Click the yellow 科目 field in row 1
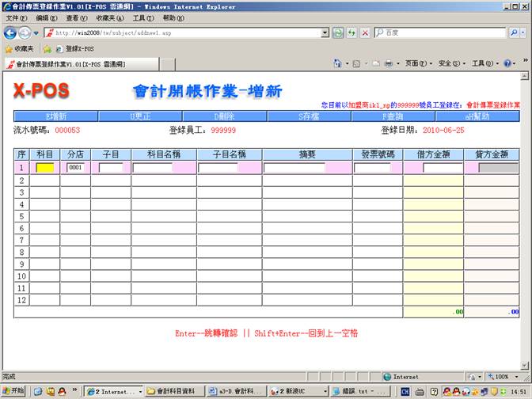Screen dimensions: 532x399 tap(45, 168)
